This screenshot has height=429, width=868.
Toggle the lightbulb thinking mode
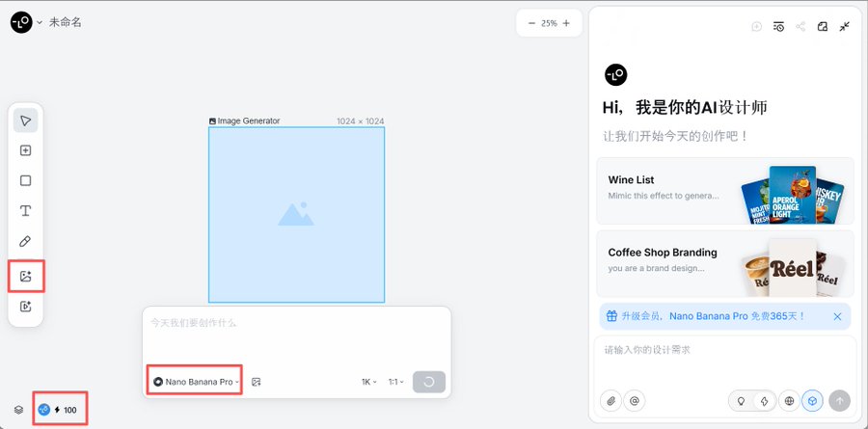(x=741, y=401)
